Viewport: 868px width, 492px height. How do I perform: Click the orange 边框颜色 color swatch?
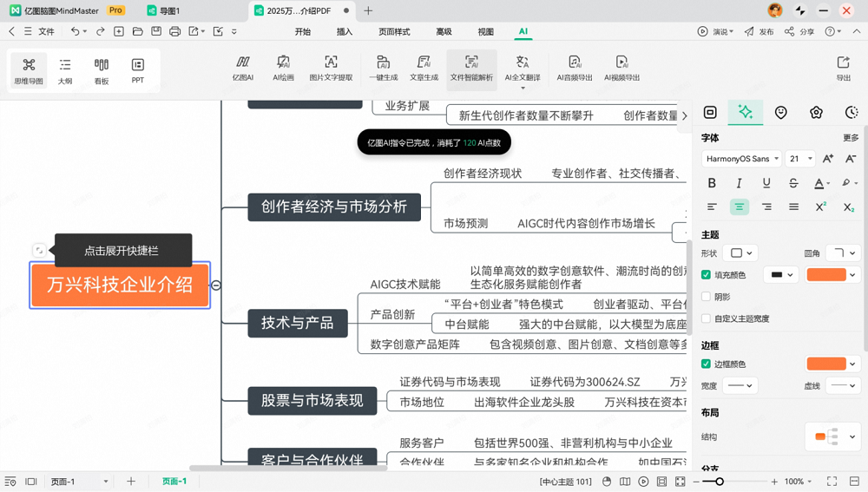click(825, 364)
